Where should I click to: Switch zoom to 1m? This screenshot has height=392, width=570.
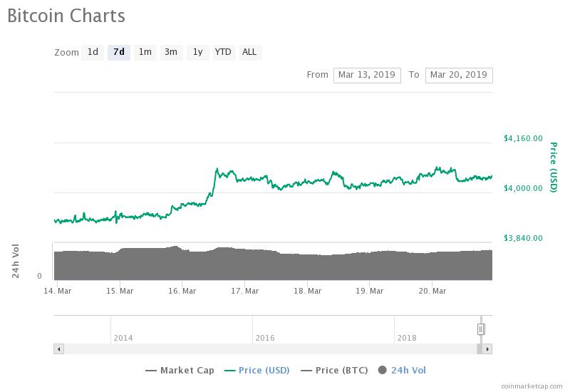click(145, 52)
